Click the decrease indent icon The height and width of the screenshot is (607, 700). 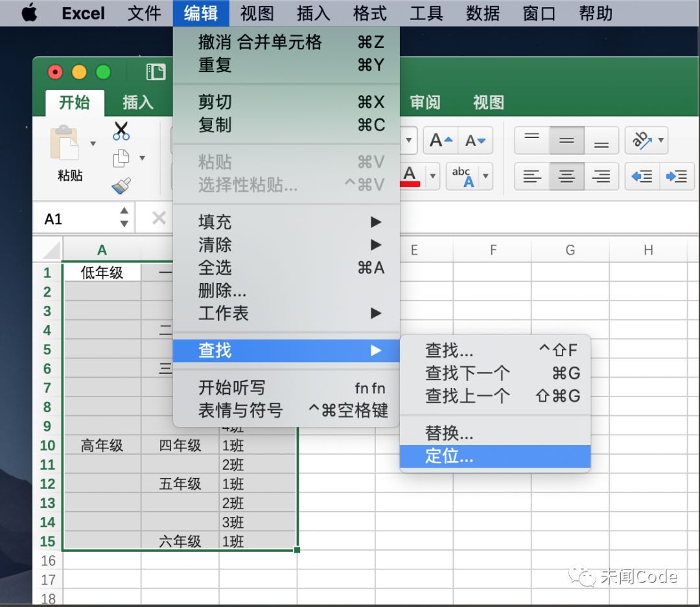click(x=642, y=176)
